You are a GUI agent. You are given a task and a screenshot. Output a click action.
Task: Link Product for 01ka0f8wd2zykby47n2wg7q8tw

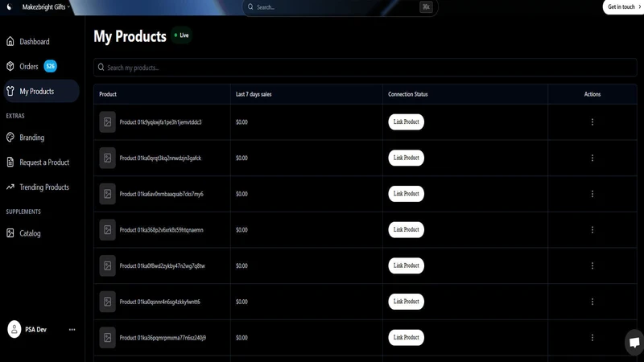click(407, 265)
